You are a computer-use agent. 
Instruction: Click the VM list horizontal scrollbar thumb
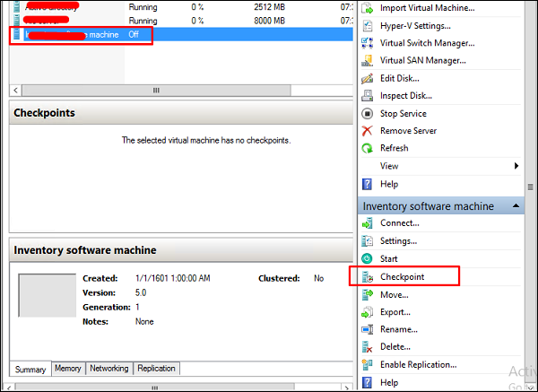click(156, 91)
